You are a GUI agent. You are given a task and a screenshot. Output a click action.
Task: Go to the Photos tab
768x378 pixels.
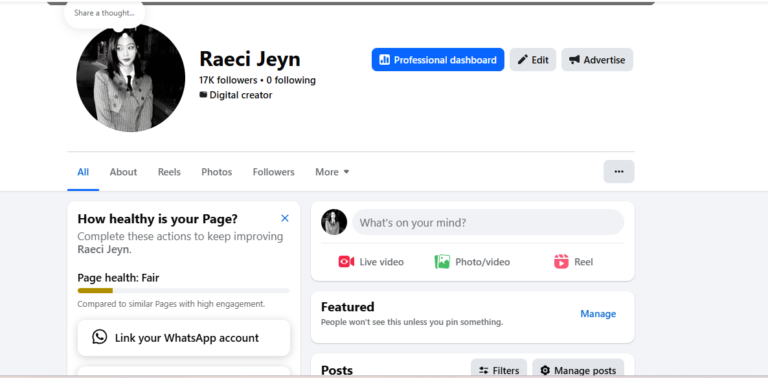216,172
